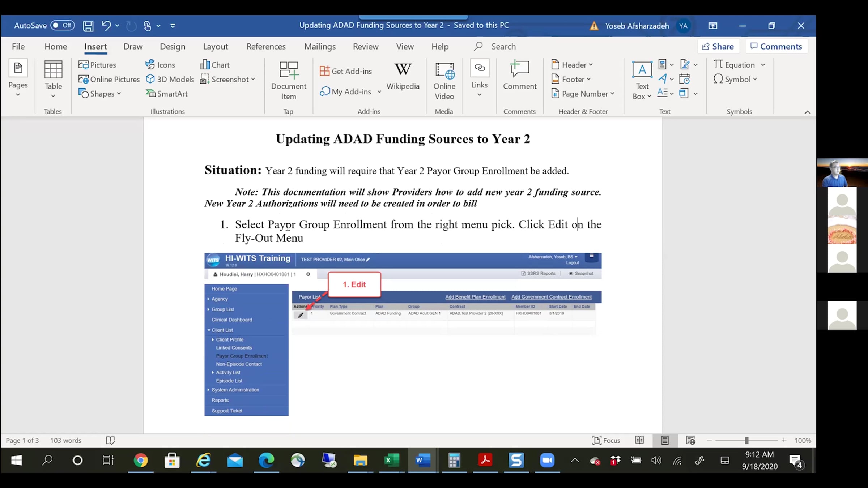Add a SmartArt graphic
868x488 pixels.
(167, 94)
